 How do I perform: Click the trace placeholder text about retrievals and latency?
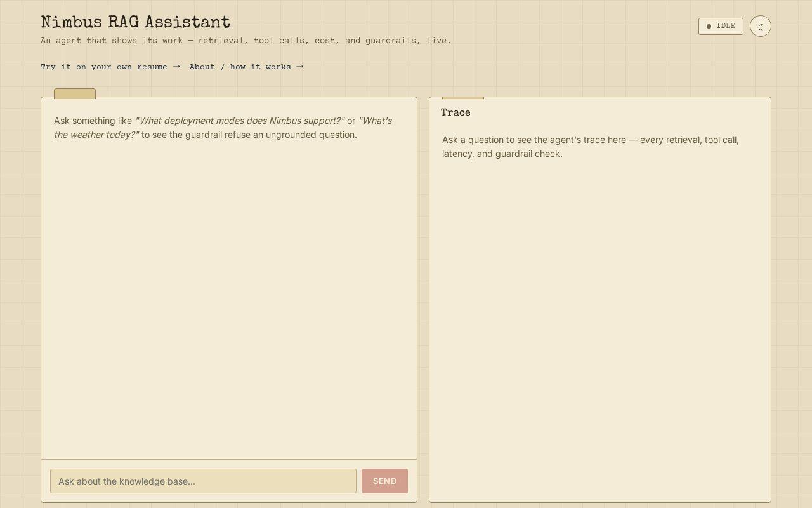(x=591, y=147)
